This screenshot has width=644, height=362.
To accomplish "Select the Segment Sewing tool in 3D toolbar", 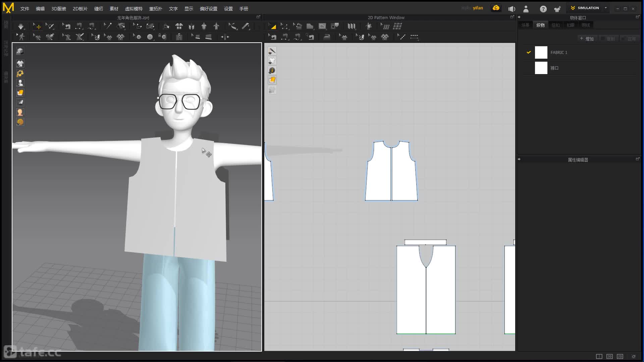I will tap(79, 26).
